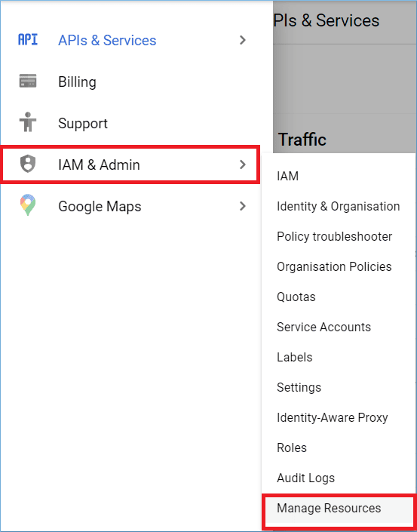Open Identity & Organisation submenu item

[x=338, y=206]
